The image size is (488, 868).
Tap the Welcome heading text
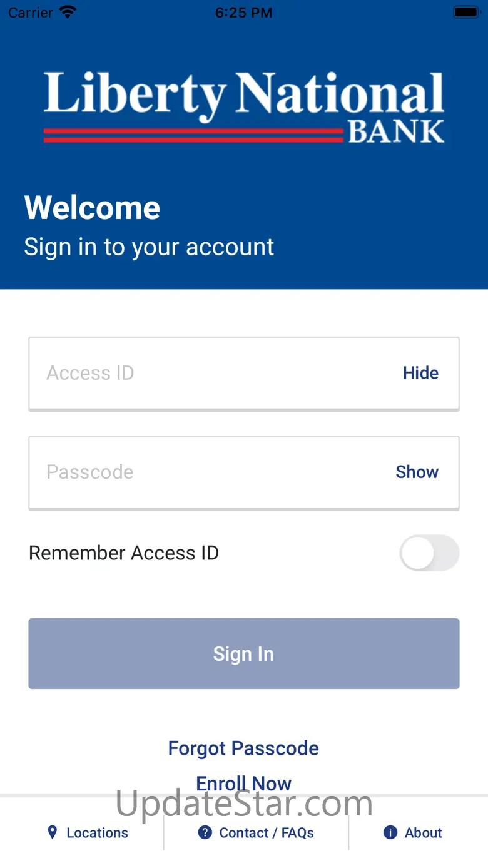pyautogui.click(x=93, y=208)
